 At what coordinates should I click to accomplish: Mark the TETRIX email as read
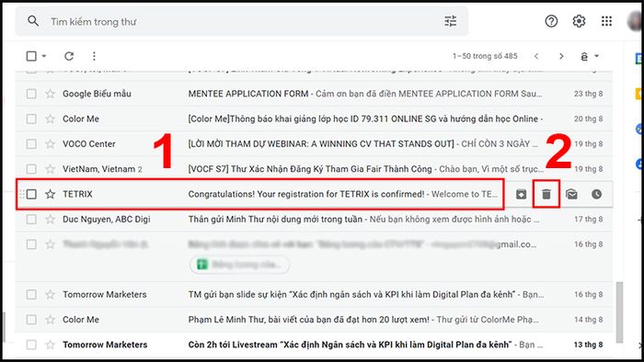coord(571,195)
